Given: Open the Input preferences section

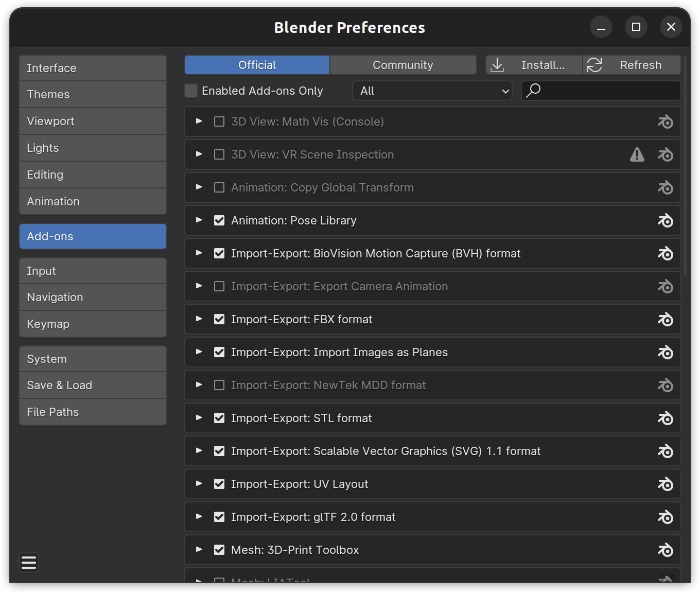Looking at the screenshot, I should coord(93,271).
